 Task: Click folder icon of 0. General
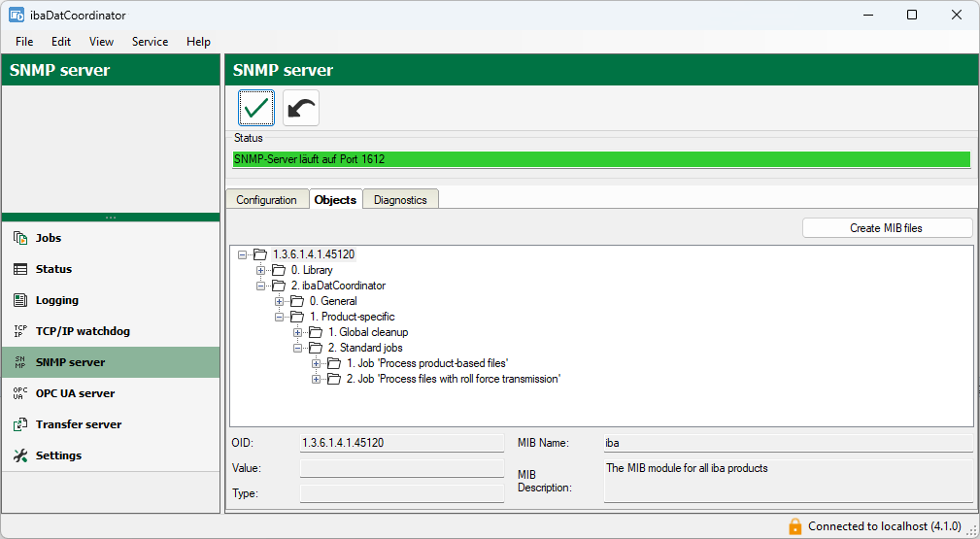tap(297, 301)
